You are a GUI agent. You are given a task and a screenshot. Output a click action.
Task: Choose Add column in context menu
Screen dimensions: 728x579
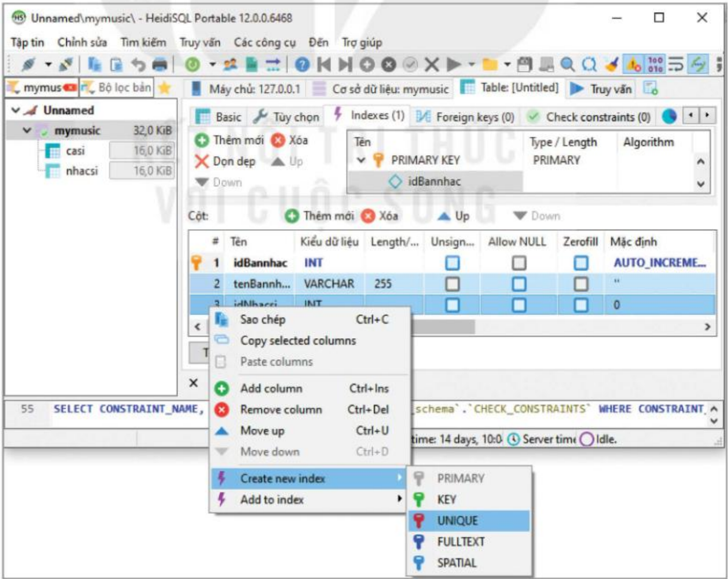click(310, 388)
